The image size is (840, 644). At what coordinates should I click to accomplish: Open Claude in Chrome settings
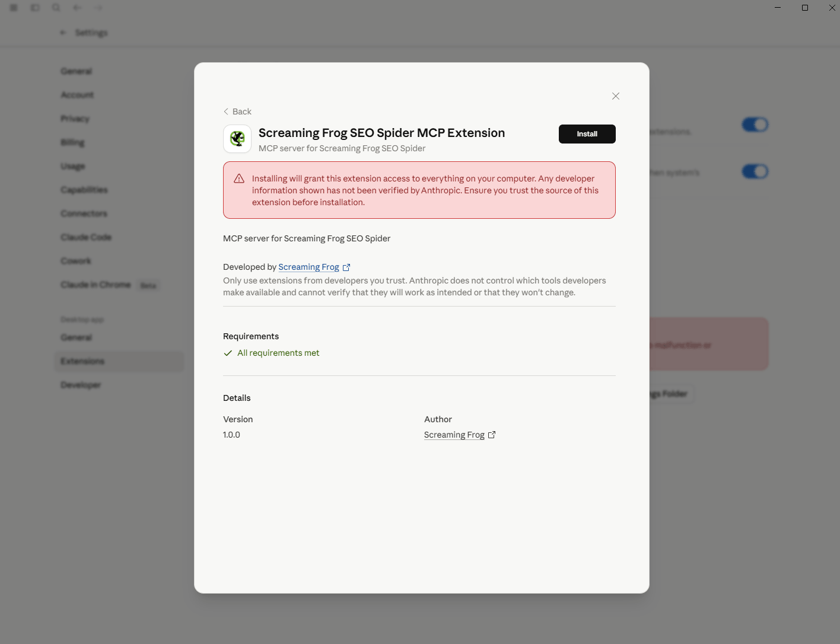point(96,285)
